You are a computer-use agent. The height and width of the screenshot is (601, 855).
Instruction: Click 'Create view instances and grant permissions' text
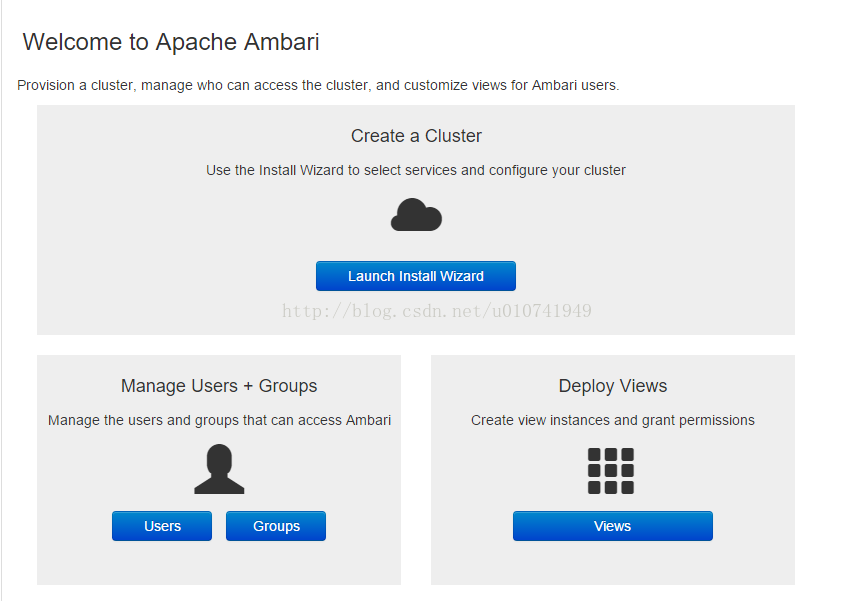[612, 420]
